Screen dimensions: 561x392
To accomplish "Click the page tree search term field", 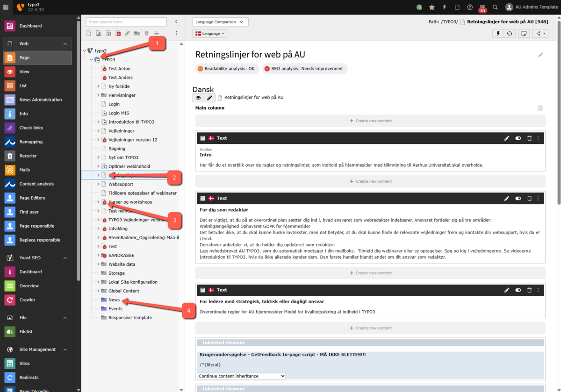I will tap(126, 22).
